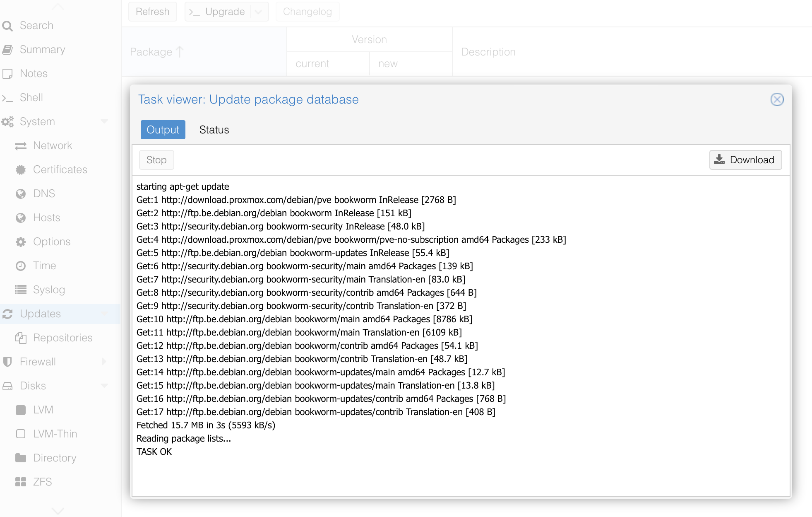Image resolution: width=812 pixels, height=517 pixels.
Task: Open the Upgrade dropdown arrow
Action: pyautogui.click(x=259, y=12)
